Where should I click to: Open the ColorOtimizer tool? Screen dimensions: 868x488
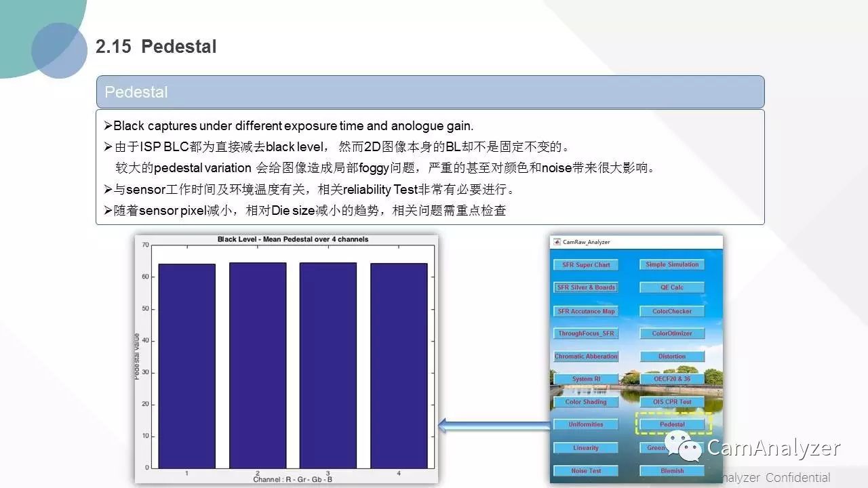coord(672,333)
